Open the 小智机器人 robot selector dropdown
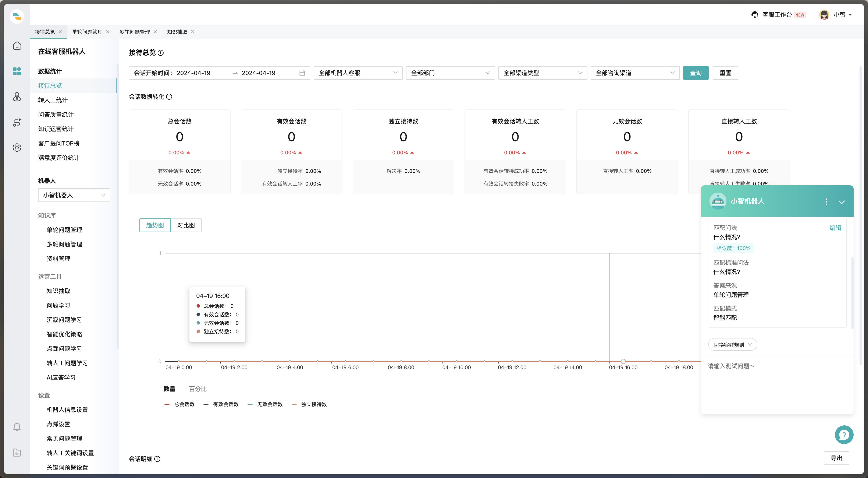 tap(74, 195)
